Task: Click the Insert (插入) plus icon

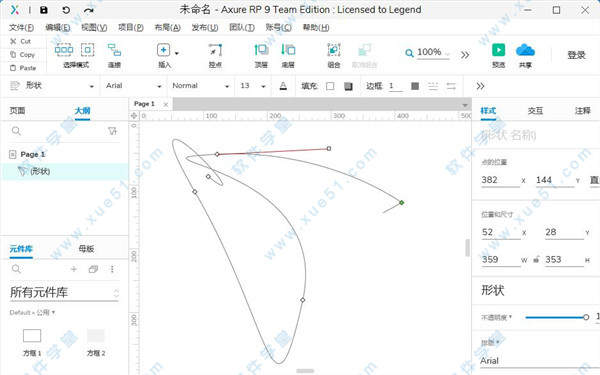Action: pos(163,50)
